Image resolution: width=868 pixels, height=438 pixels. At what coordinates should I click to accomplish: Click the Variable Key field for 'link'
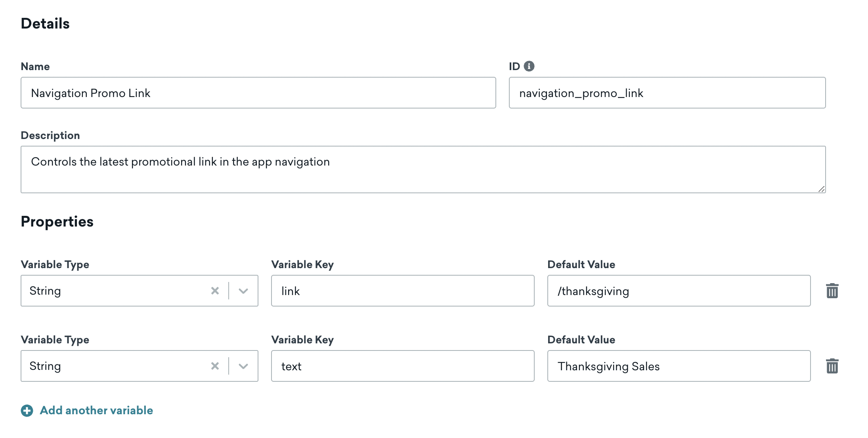(x=403, y=291)
